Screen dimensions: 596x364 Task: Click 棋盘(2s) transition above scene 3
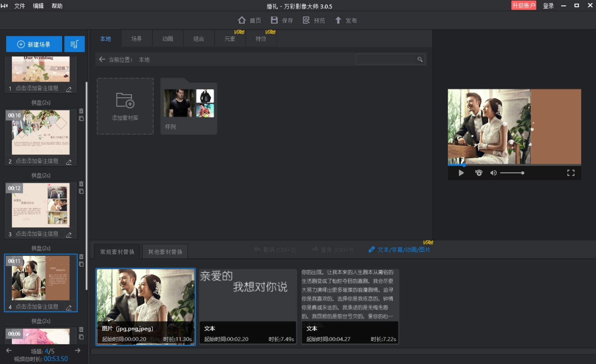(41, 175)
